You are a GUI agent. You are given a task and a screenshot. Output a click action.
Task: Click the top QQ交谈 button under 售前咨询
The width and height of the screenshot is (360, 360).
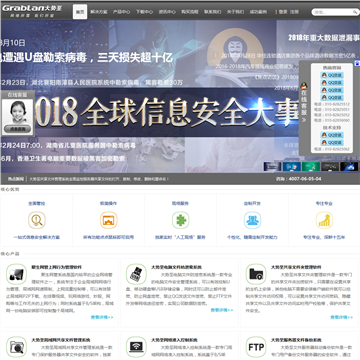click(332, 75)
